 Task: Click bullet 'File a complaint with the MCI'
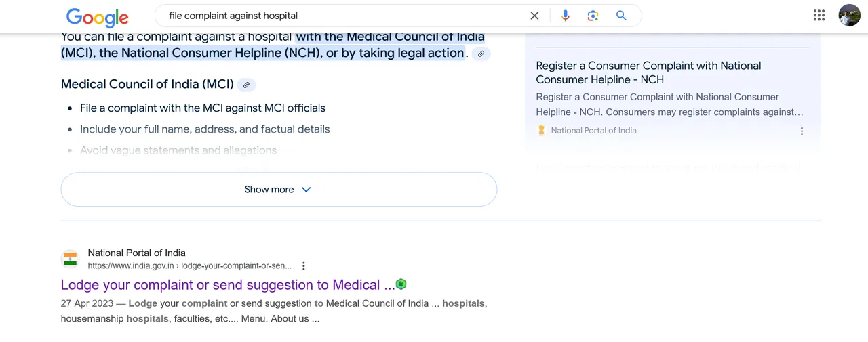[203, 108]
